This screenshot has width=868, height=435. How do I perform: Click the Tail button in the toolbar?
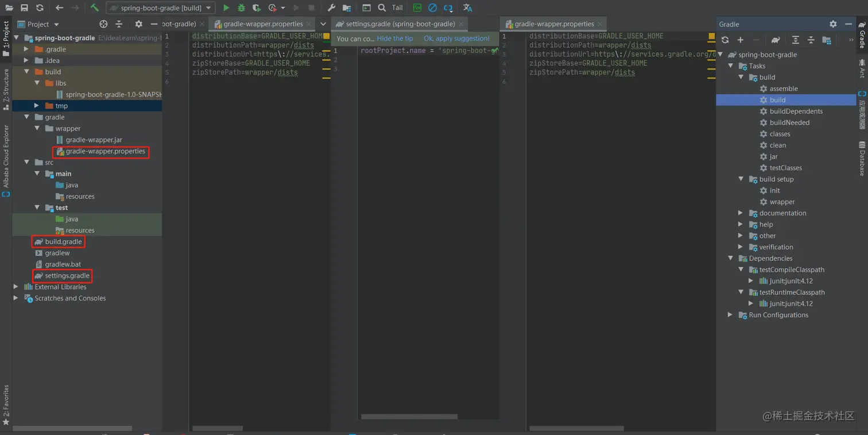(397, 8)
